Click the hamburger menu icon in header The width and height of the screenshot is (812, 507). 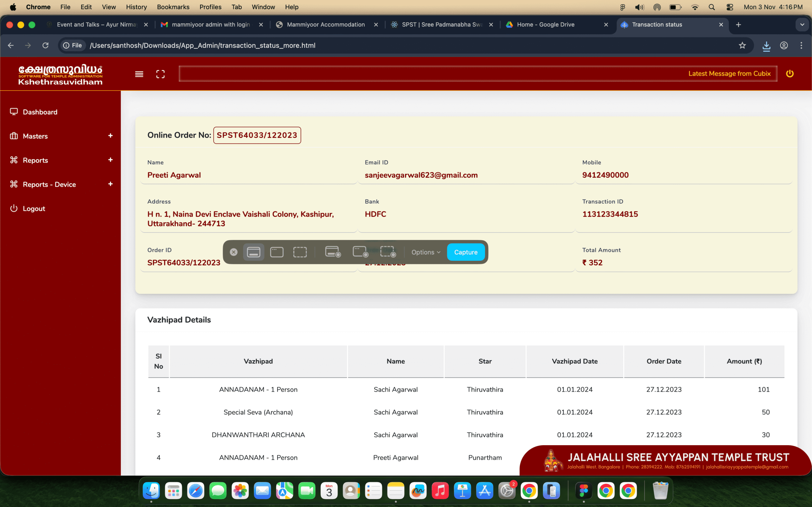tap(139, 74)
